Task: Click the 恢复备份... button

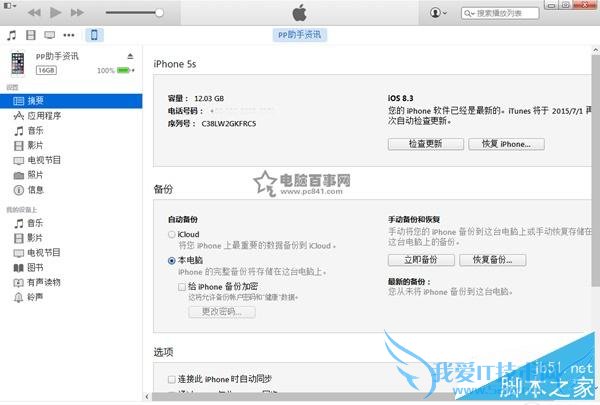Action: [492, 260]
